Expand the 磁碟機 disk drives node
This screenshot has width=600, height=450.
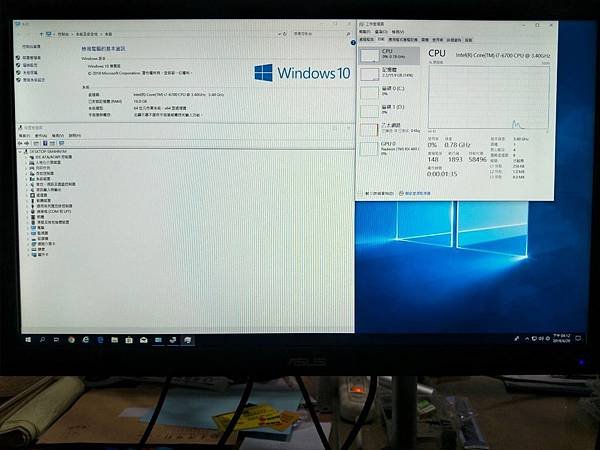point(28,238)
